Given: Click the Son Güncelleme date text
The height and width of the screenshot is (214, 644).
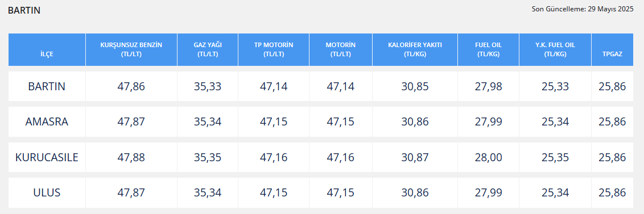Looking at the screenshot, I should click(584, 9).
